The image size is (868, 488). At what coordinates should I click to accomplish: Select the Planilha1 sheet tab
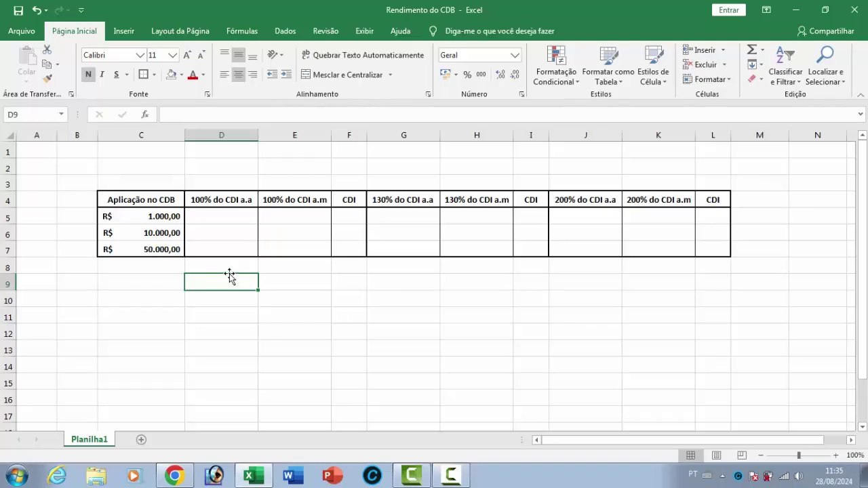(x=90, y=439)
